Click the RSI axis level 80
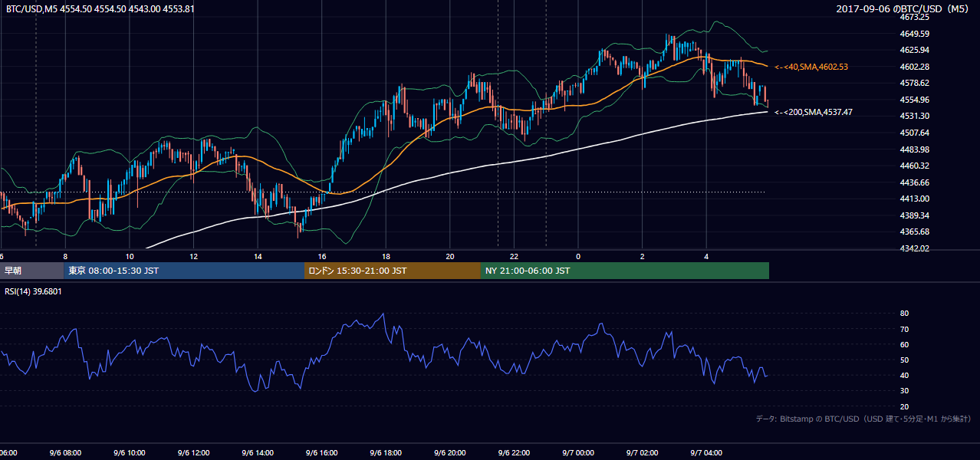This screenshot has height=460, width=980. [905, 314]
